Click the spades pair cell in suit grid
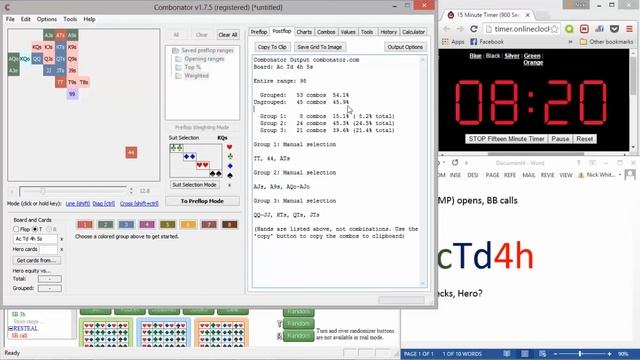This screenshot has width=640, height=360. tap(215, 173)
